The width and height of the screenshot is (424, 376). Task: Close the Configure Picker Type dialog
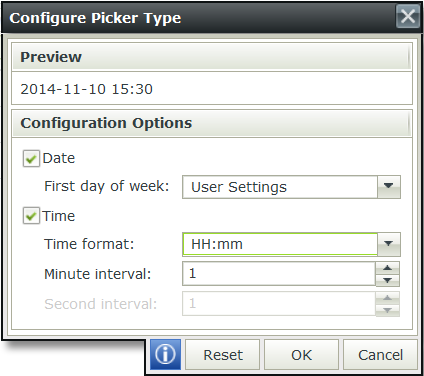click(x=408, y=16)
